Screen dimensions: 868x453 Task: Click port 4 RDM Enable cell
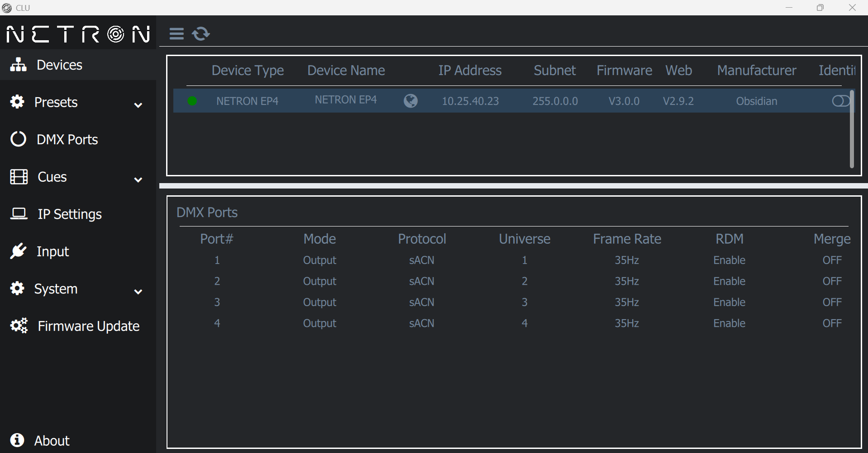coord(730,323)
